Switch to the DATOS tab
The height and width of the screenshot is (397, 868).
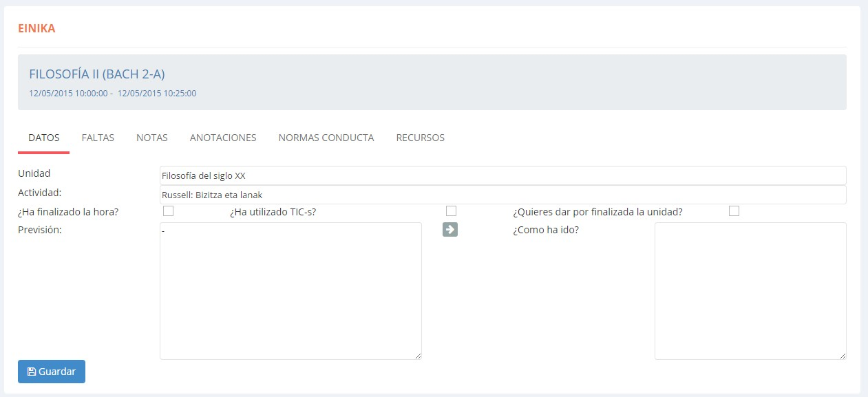click(43, 138)
